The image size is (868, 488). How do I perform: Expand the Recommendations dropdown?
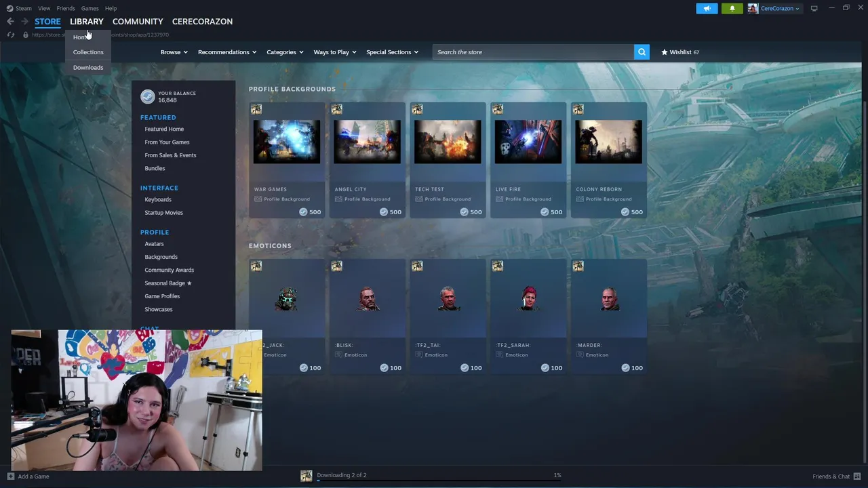(227, 52)
